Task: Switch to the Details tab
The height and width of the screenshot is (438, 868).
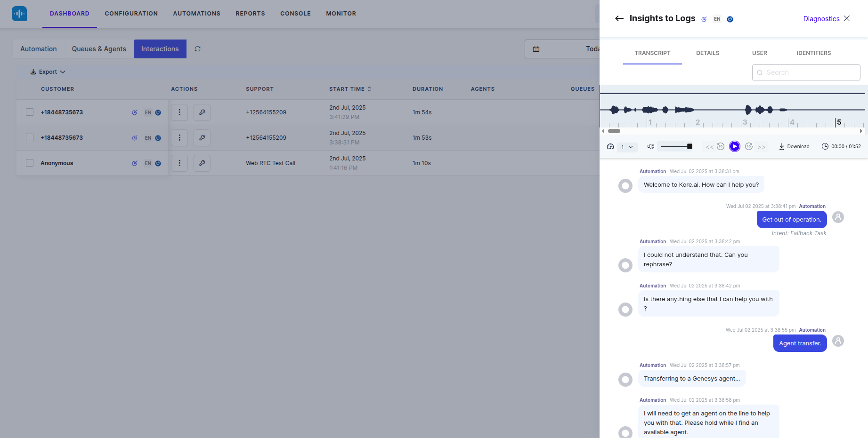Action: (708, 53)
